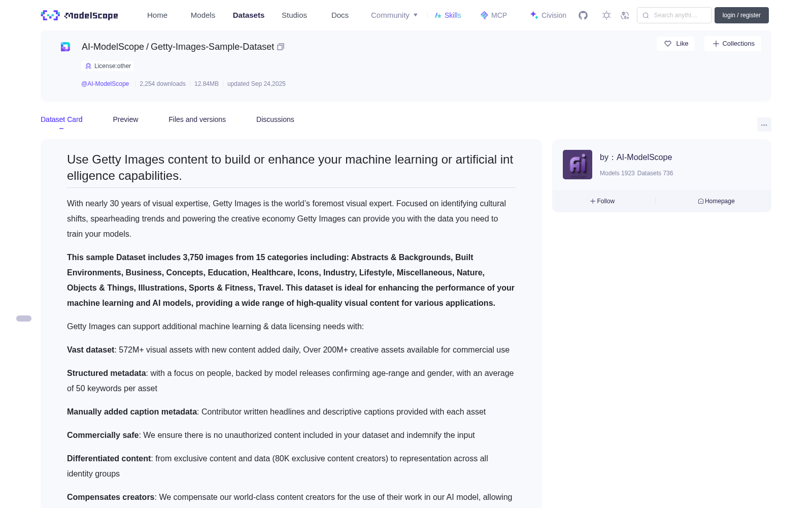Click the 'Compensates creators' bold text
The height and width of the screenshot is (508, 812).
111,497
